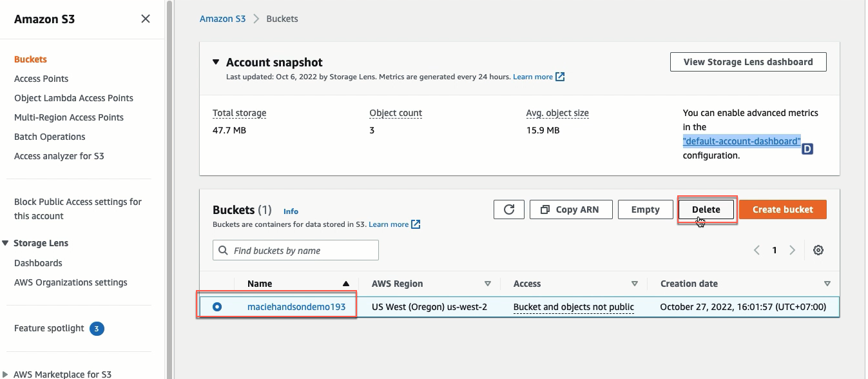Image resolution: width=868 pixels, height=379 pixels.
Task: Focus the Find buckets by name field
Action: click(296, 250)
